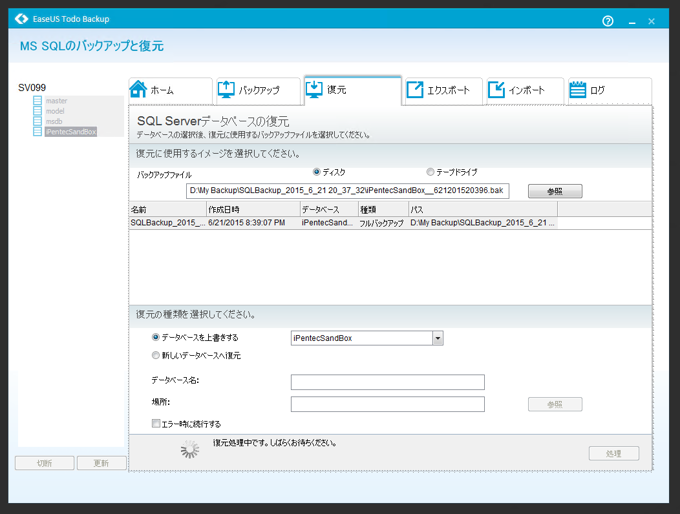Open the help question mark icon

(x=608, y=21)
